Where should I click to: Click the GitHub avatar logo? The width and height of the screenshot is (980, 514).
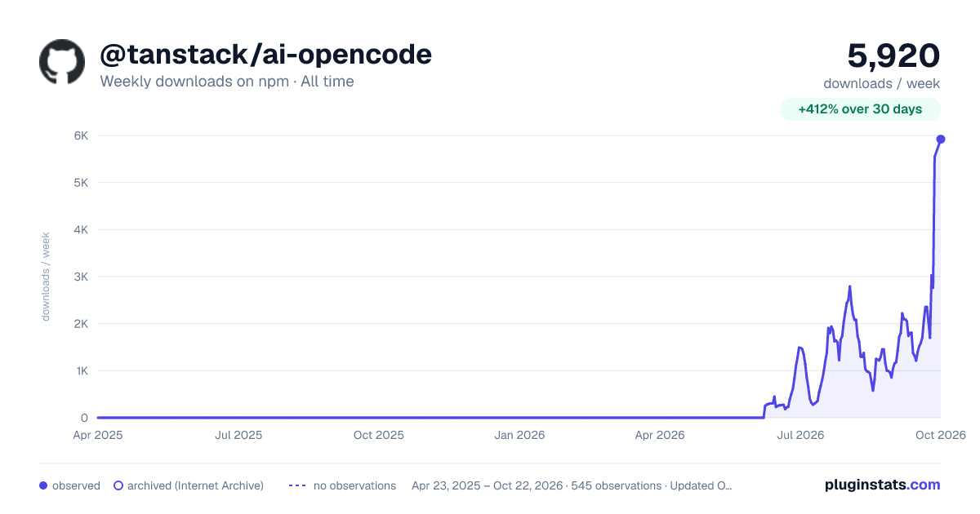[x=62, y=61]
